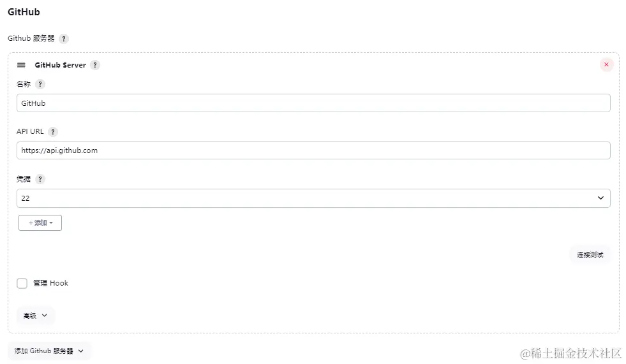Show help for the 凭据 field

coord(40,179)
